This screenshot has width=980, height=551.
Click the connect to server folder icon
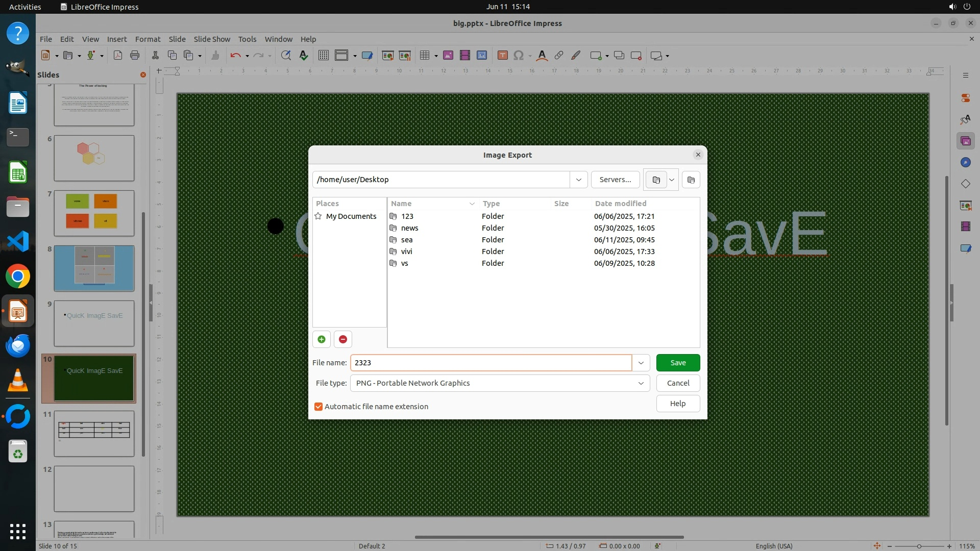tap(656, 180)
